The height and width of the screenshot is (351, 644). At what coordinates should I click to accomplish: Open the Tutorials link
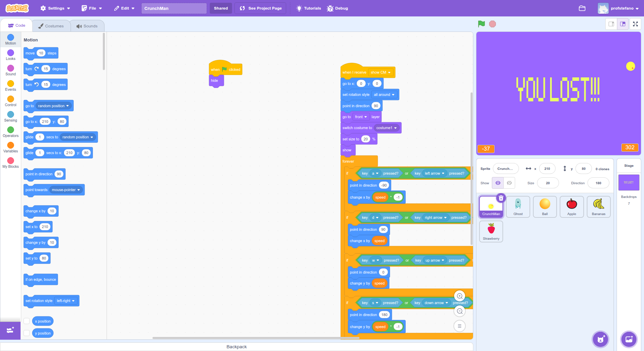coord(309,8)
